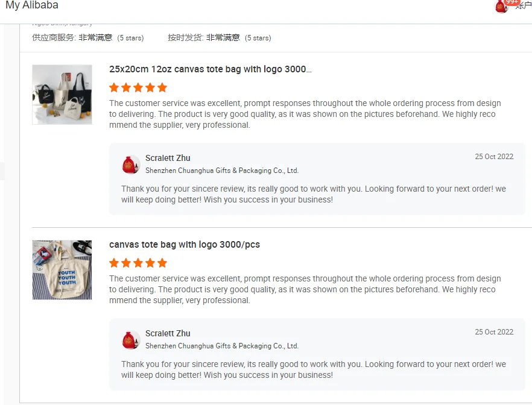Viewport: 532px width, 405px height.
Task: Expand the truncated 25x20cm 12oz tote bag title
Action: click(x=211, y=69)
